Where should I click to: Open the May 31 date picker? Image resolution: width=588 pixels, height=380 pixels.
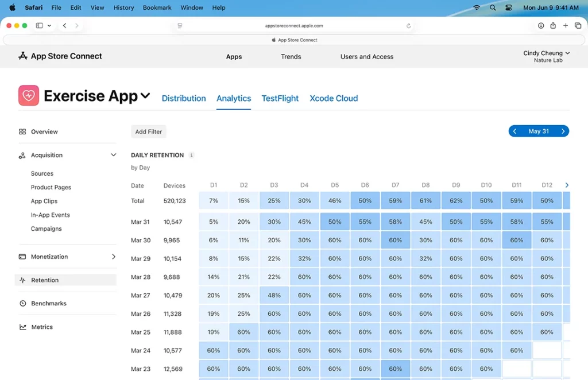[539, 131]
